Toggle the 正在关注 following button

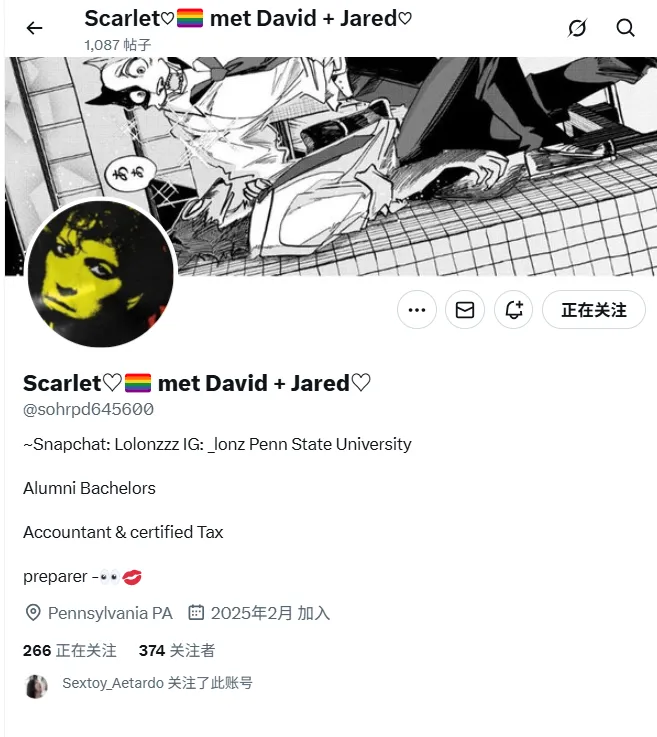pos(594,310)
